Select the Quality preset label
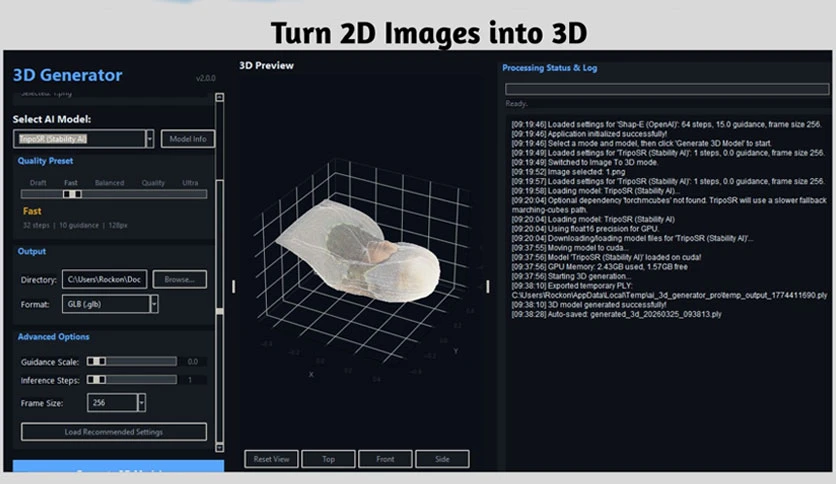 (x=153, y=183)
